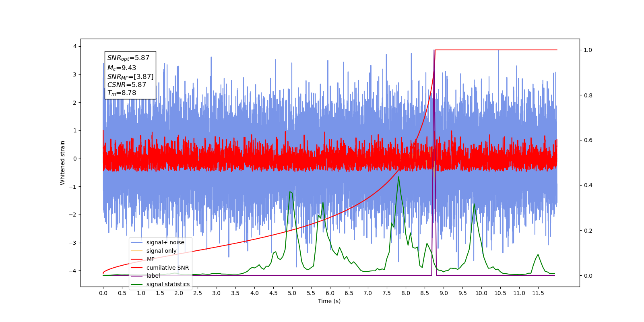
Task: Click the "SNRopt=5.87" annotation line
Action: (128, 58)
